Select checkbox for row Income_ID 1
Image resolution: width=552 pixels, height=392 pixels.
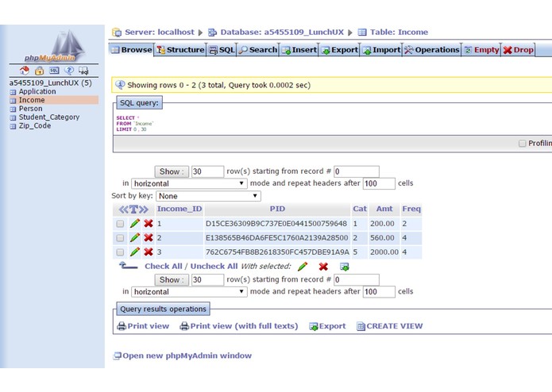(x=120, y=224)
